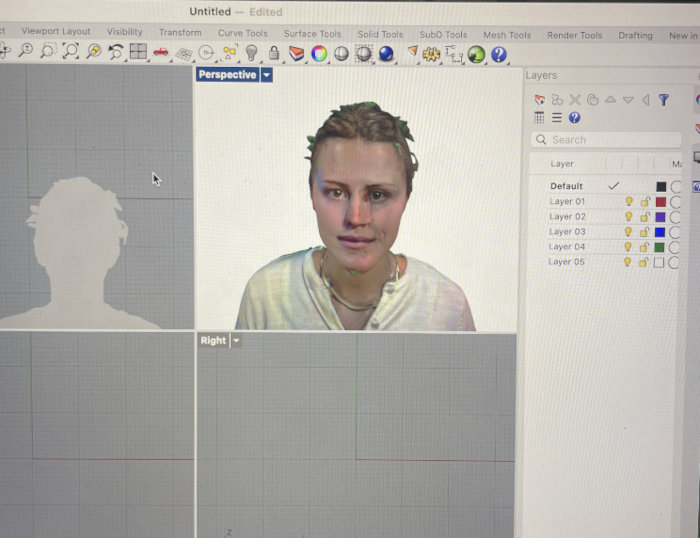
Task: Toggle visibility lightbulb for Layer 01
Action: [629, 202]
